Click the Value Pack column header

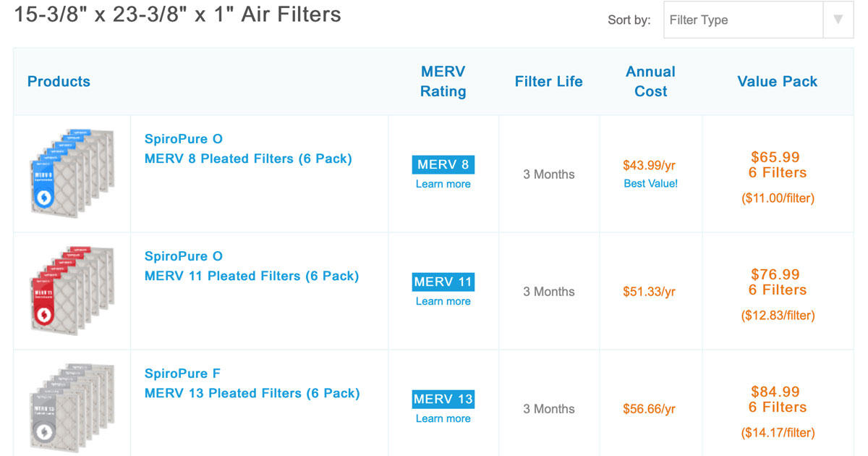[777, 81]
